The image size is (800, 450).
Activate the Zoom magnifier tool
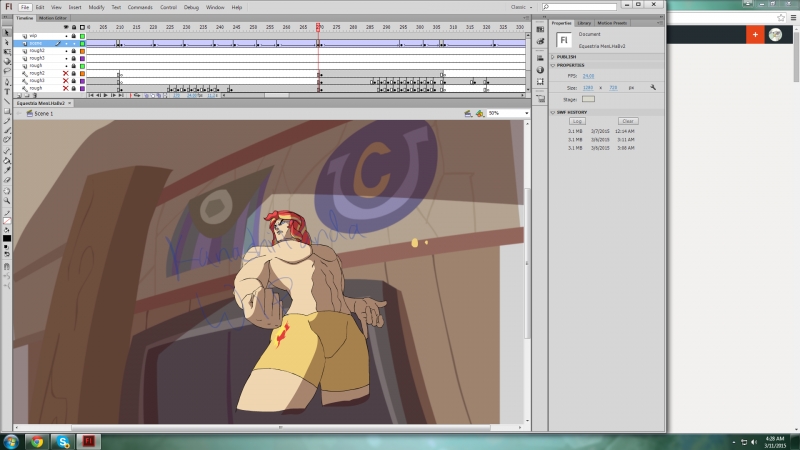6,200
